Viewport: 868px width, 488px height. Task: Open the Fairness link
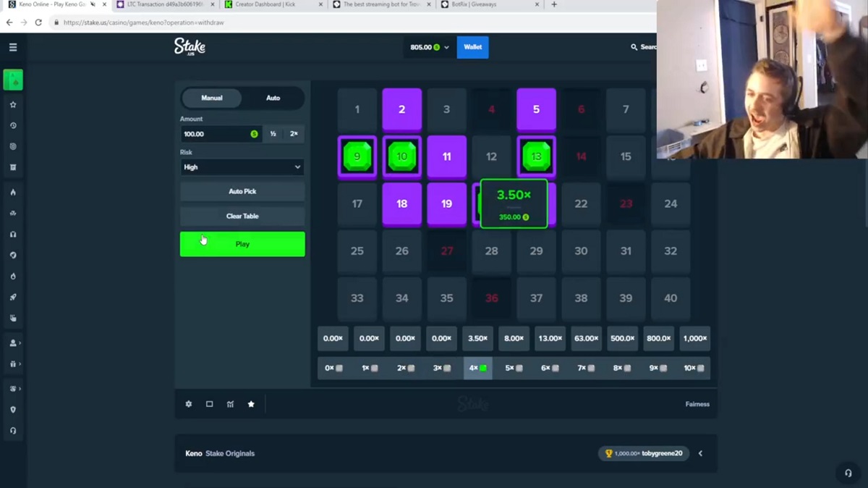[x=697, y=404]
